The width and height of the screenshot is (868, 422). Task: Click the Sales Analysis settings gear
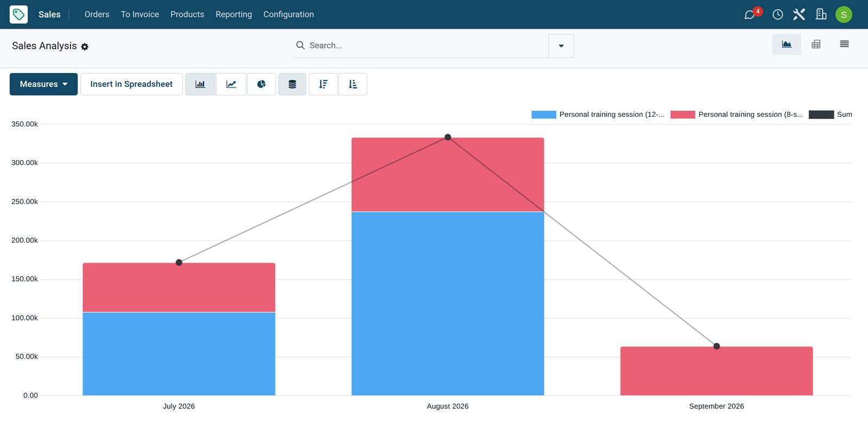pyautogui.click(x=85, y=47)
